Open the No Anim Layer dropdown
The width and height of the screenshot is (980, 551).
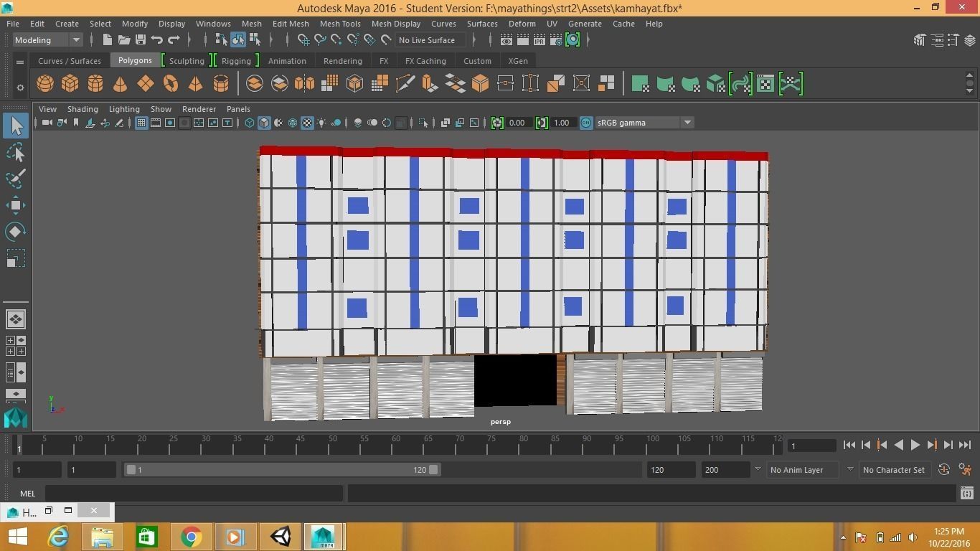pyautogui.click(x=804, y=470)
